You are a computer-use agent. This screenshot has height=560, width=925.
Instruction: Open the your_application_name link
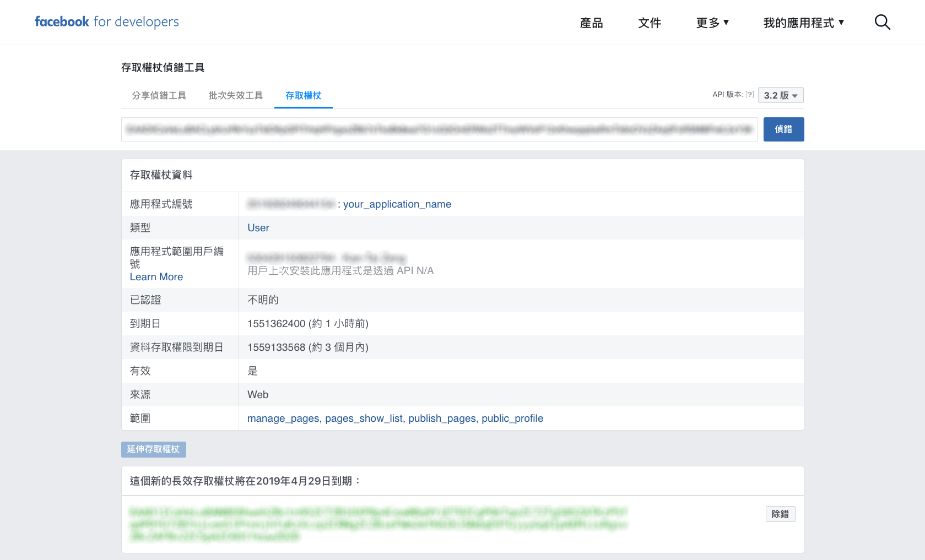pos(397,204)
